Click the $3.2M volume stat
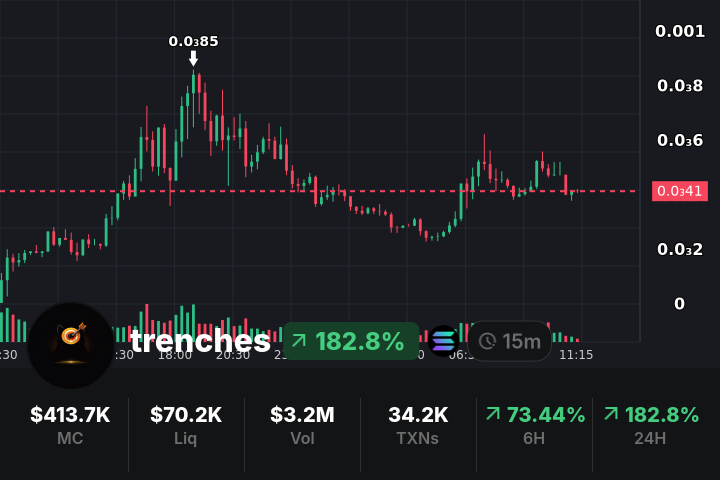720x480 pixels. pos(302,425)
